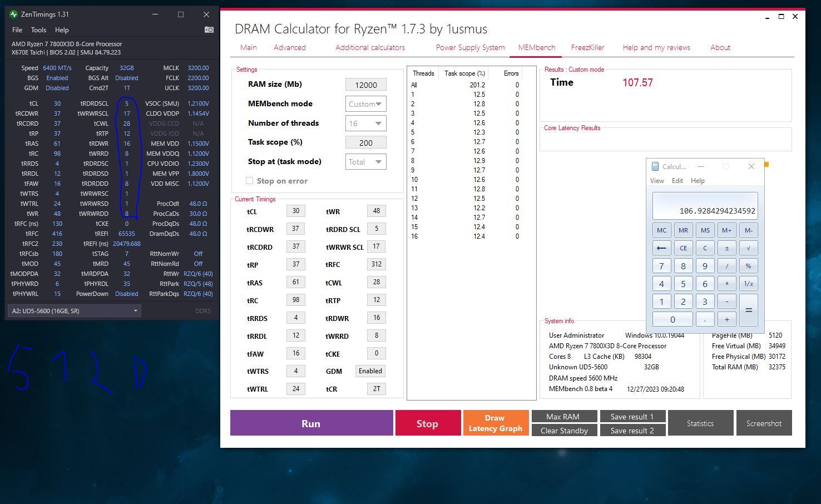Screen dimensions: 821x504
Task: Click the tRFC value field showing 312
Action: (x=377, y=264)
